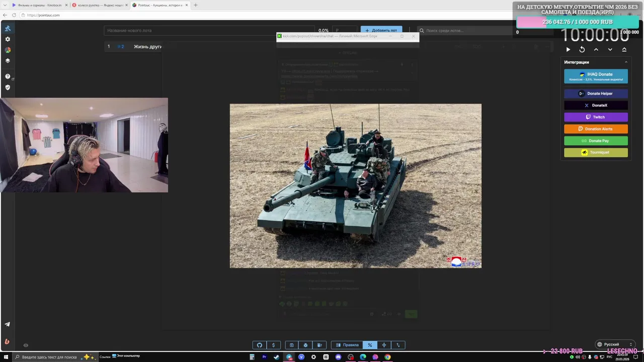Open Microsoft Edge from the taskbar

363,357
